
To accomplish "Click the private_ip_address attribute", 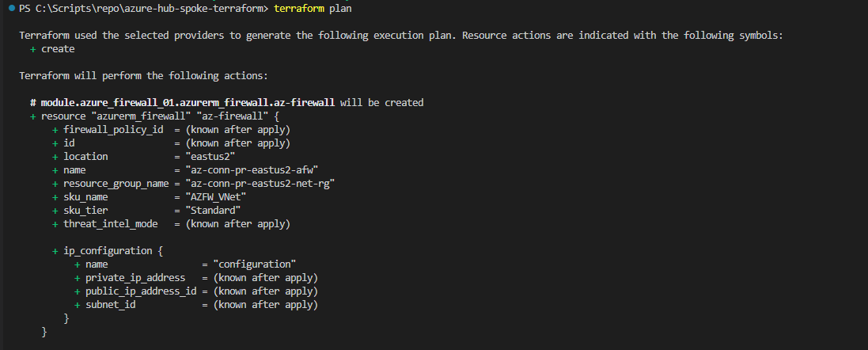I will (135, 277).
